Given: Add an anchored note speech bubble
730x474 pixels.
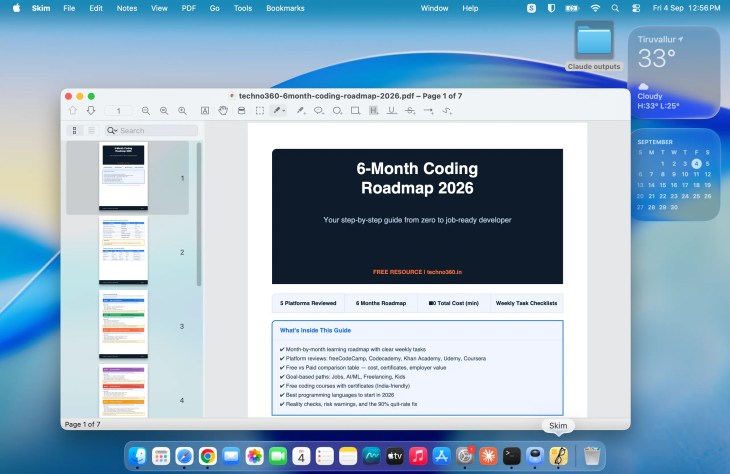Looking at the screenshot, I should coord(319,111).
